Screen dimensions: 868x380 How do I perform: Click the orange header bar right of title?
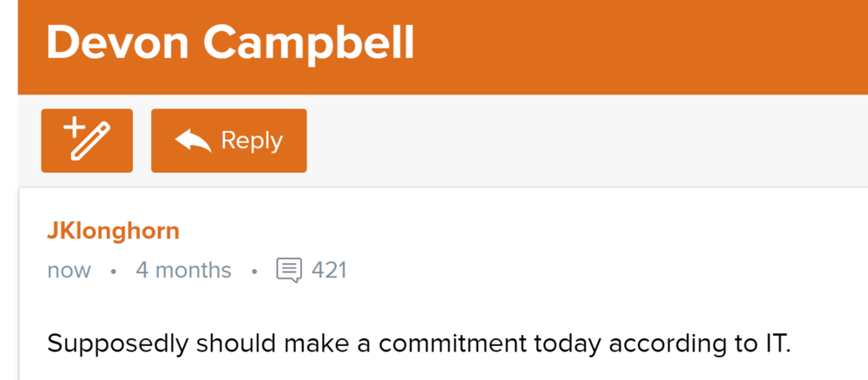642,43
